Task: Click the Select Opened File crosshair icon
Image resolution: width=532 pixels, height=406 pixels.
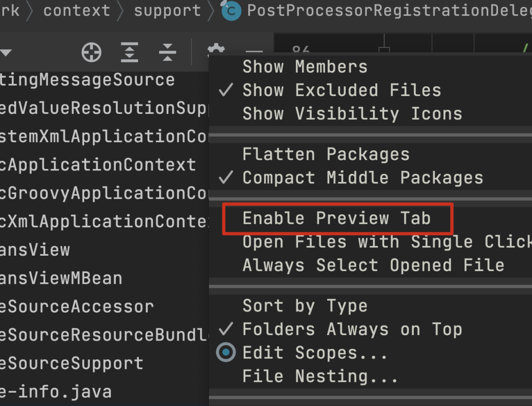Action: pos(91,52)
